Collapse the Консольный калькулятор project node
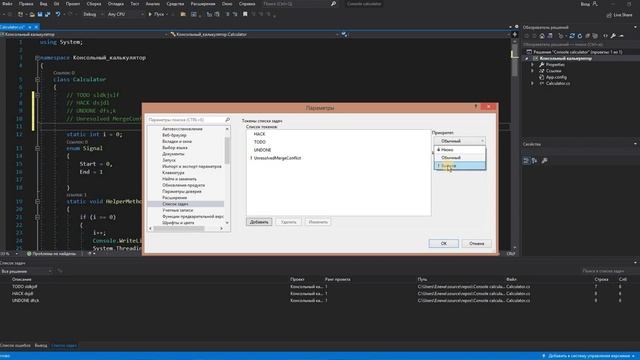This screenshot has height=360, width=640. (x=527, y=58)
